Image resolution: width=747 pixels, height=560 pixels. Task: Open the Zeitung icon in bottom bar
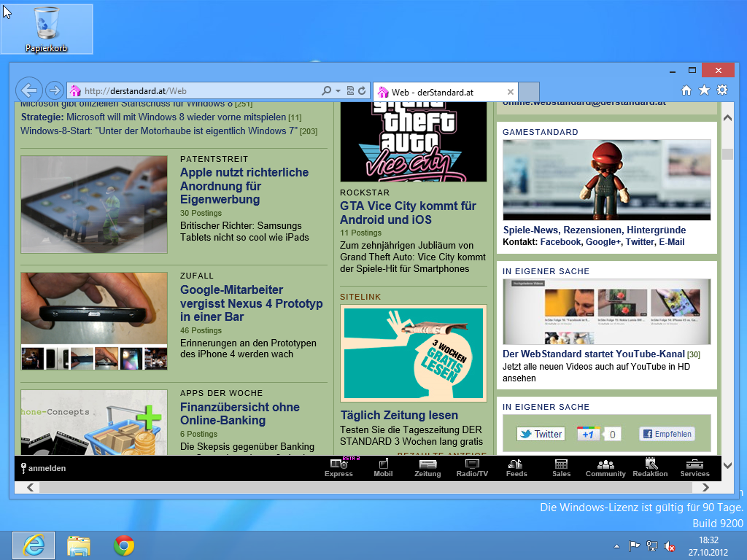(427, 467)
